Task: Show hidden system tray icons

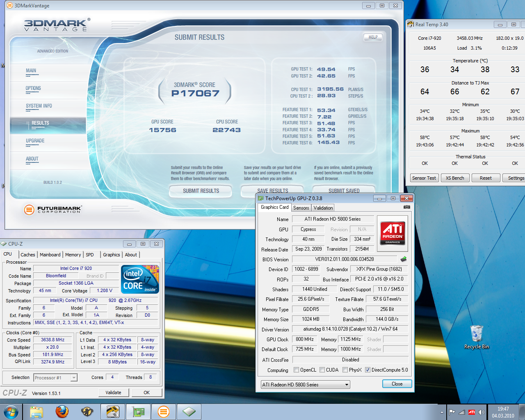Action: (x=442, y=412)
